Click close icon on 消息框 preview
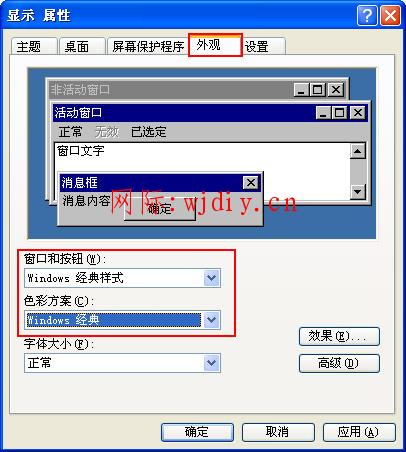Screen dimensions: 406x452 (x=251, y=182)
